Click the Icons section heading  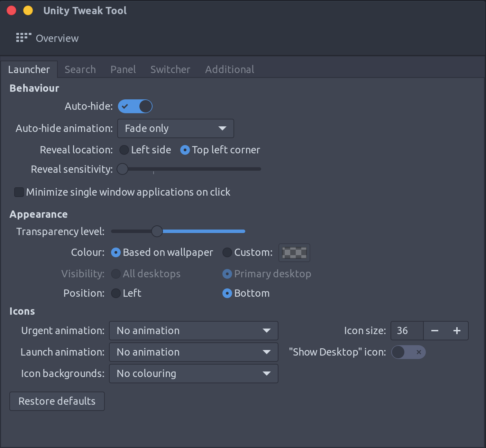pyautogui.click(x=22, y=311)
